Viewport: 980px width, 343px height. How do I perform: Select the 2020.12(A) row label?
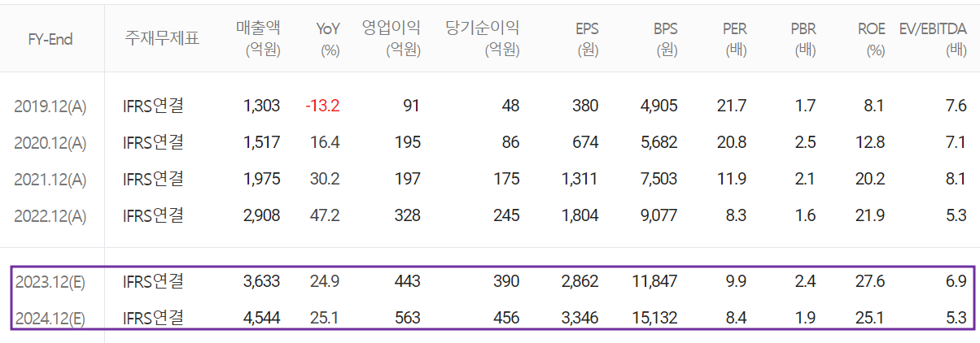click(x=50, y=143)
